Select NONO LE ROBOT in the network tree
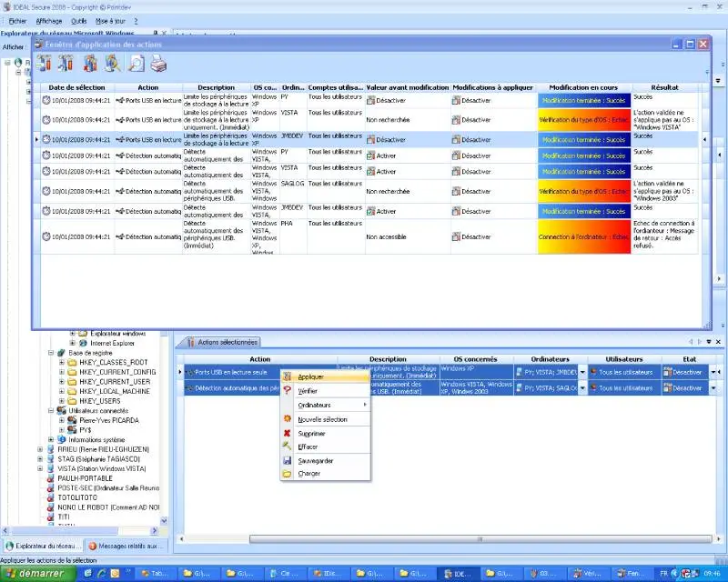The width and height of the screenshot is (728, 582). coord(108,507)
